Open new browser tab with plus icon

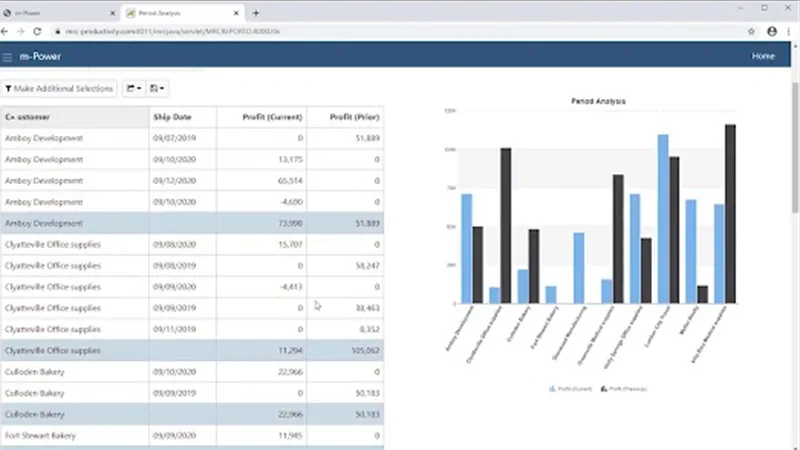(256, 13)
